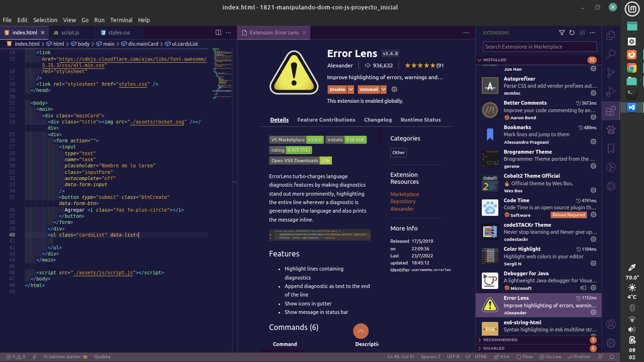644x362 pixels.
Task: Open the Source Control view
Action: pos(611,73)
